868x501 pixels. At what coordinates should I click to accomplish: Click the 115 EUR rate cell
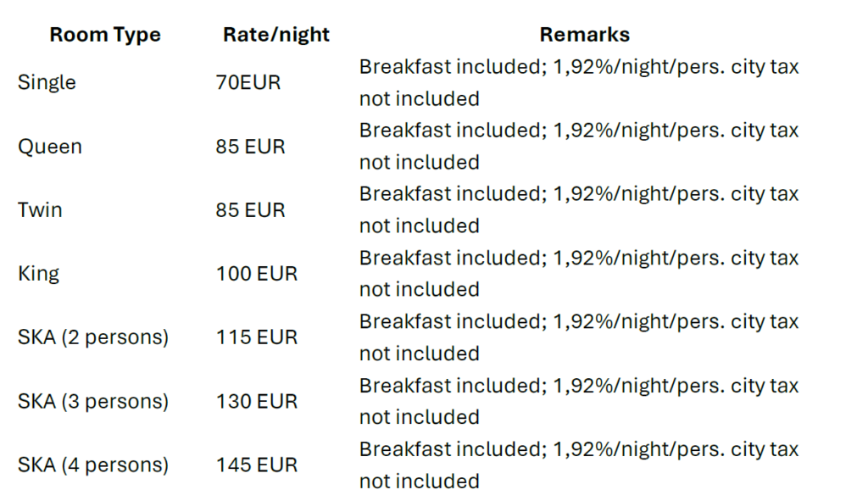[x=256, y=337]
